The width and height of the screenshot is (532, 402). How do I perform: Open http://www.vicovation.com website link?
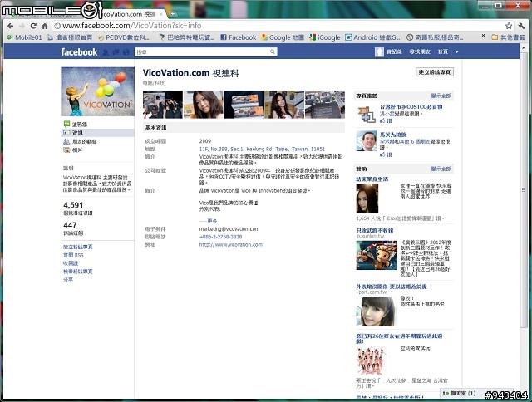click(231, 244)
